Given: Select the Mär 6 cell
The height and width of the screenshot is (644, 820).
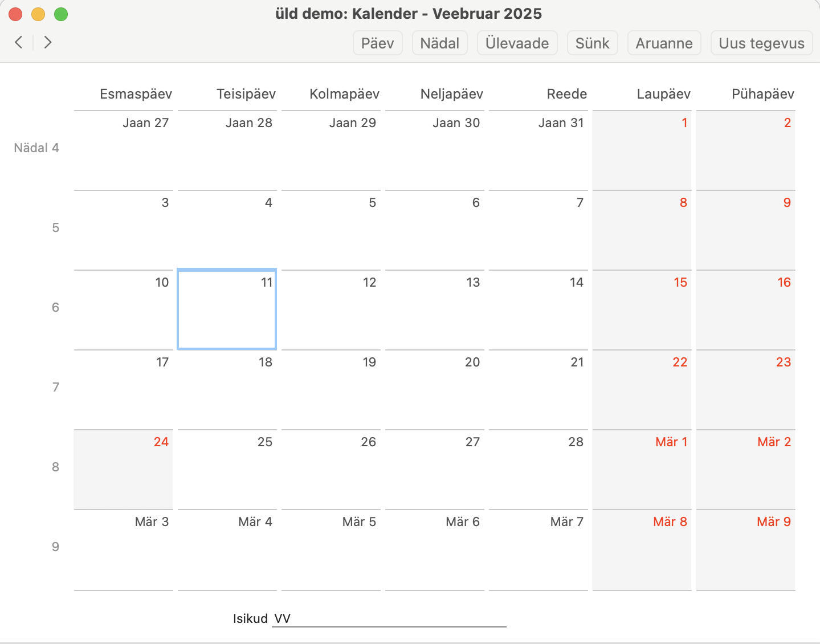Looking at the screenshot, I should pyautogui.click(x=435, y=550).
